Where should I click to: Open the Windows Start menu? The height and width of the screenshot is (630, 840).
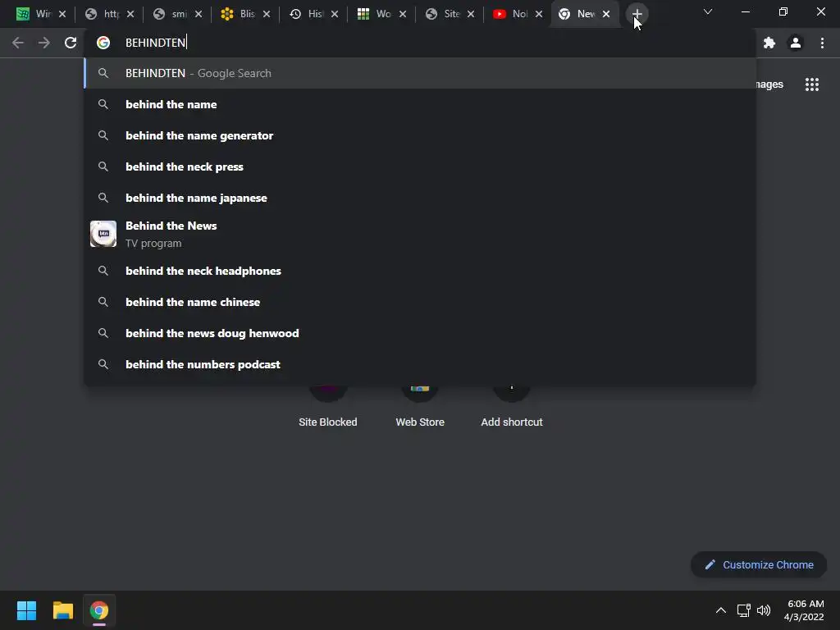[26, 610]
